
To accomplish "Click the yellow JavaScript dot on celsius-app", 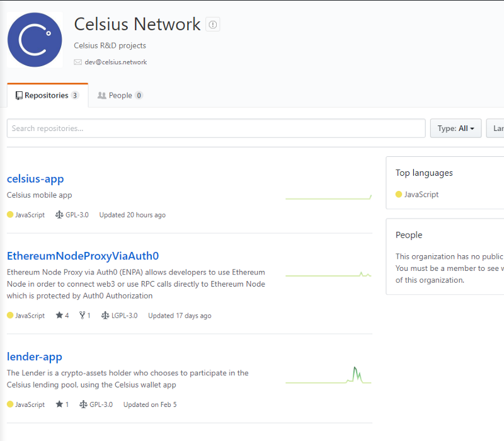I will (x=10, y=215).
